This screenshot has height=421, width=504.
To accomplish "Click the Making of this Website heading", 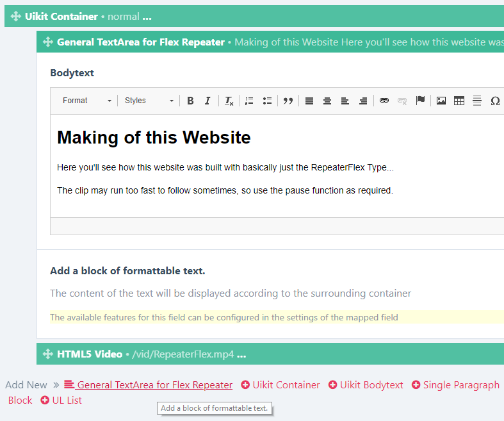I will pos(154,137).
